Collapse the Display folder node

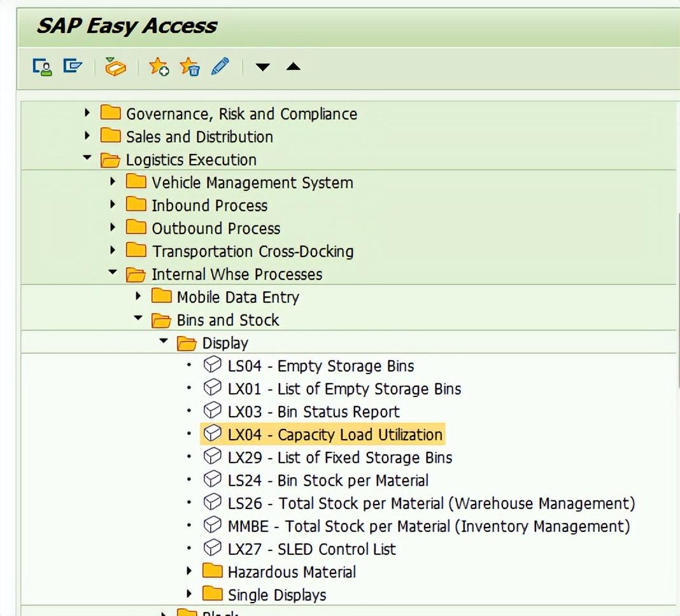pos(163,342)
